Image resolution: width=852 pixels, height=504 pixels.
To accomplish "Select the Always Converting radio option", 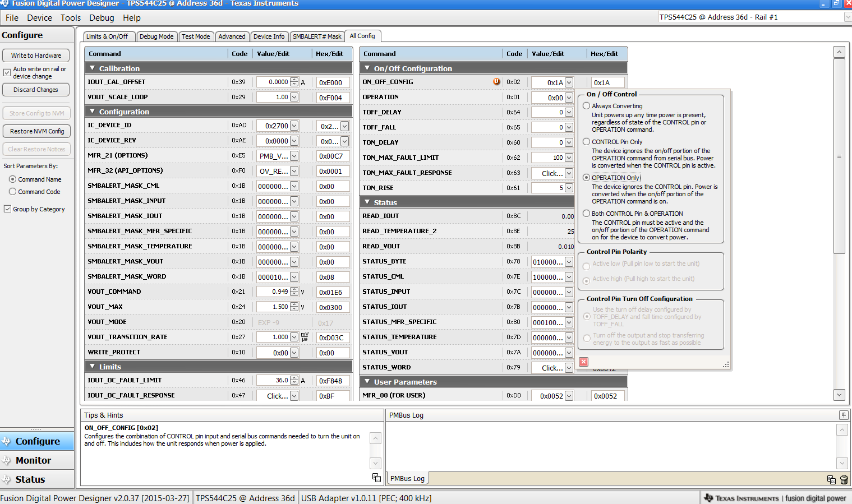I will 586,106.
